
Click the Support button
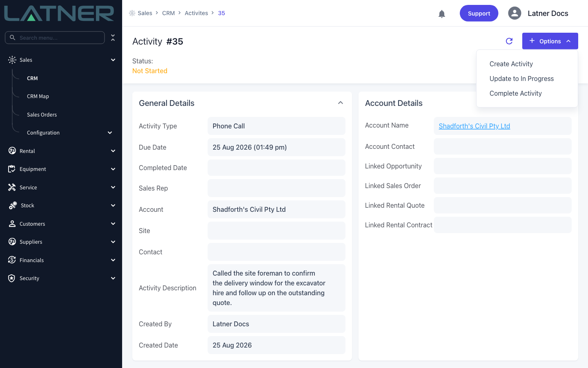pyautogui.click(x=479, y=13)
